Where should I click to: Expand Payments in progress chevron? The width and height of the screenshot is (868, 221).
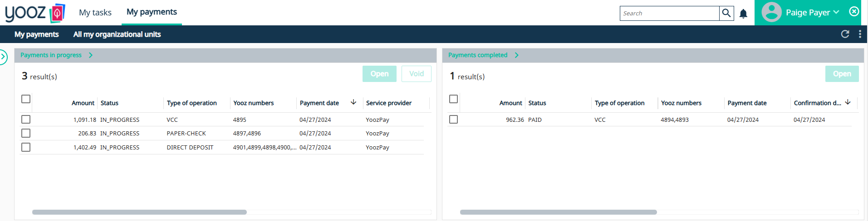91,55
